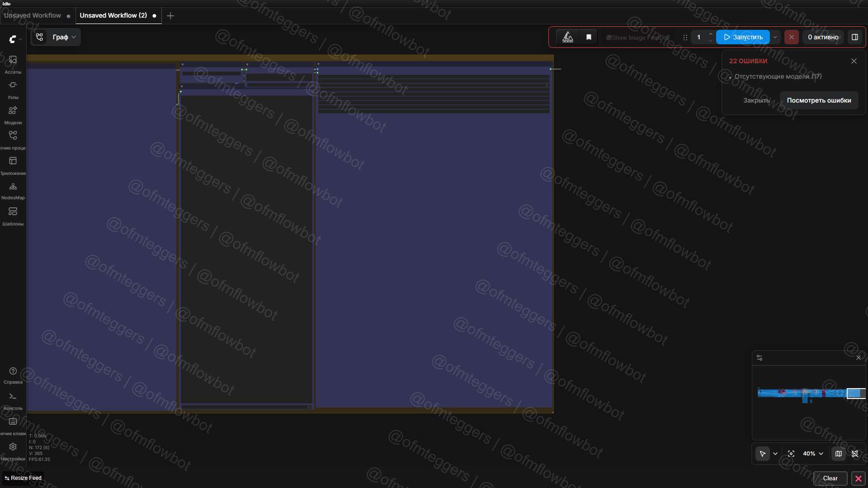Click fit view icon beside 40%
The width and height of the screenshot is (868, 488).
[791, 454]
